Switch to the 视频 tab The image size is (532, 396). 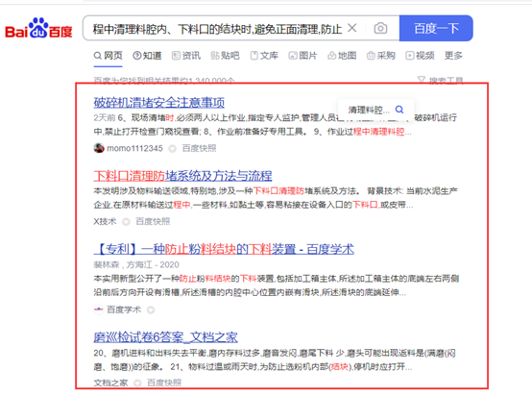tap(420, 56)
